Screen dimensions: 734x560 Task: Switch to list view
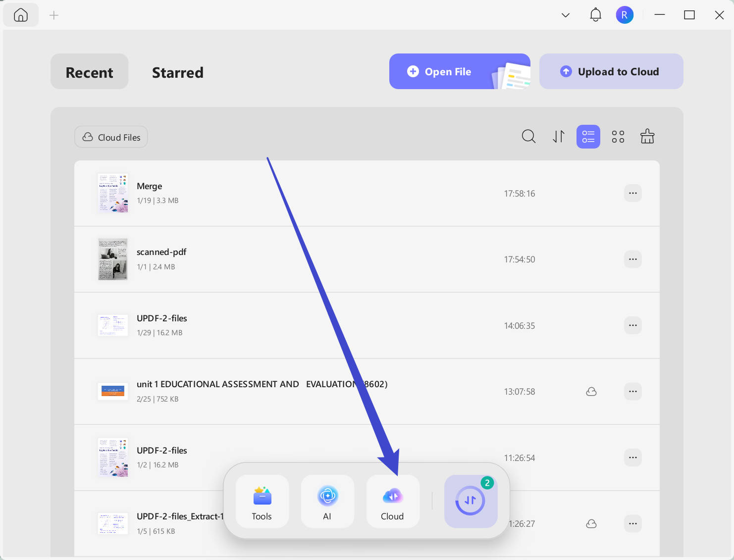pos(588,137)
